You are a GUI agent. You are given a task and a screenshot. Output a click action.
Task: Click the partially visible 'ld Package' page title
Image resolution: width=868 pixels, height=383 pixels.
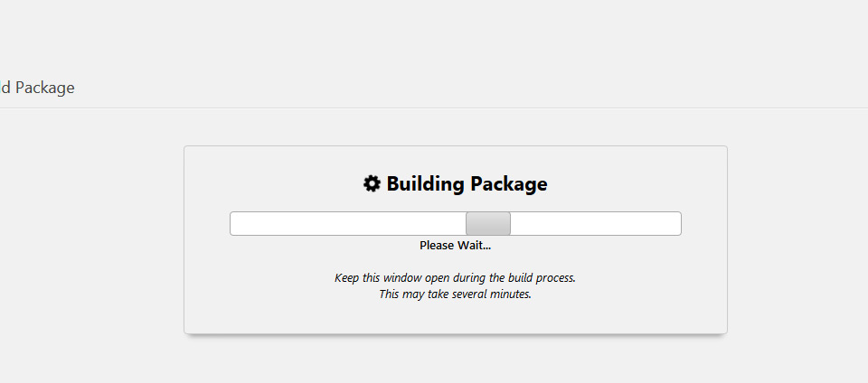click(37, 88)
